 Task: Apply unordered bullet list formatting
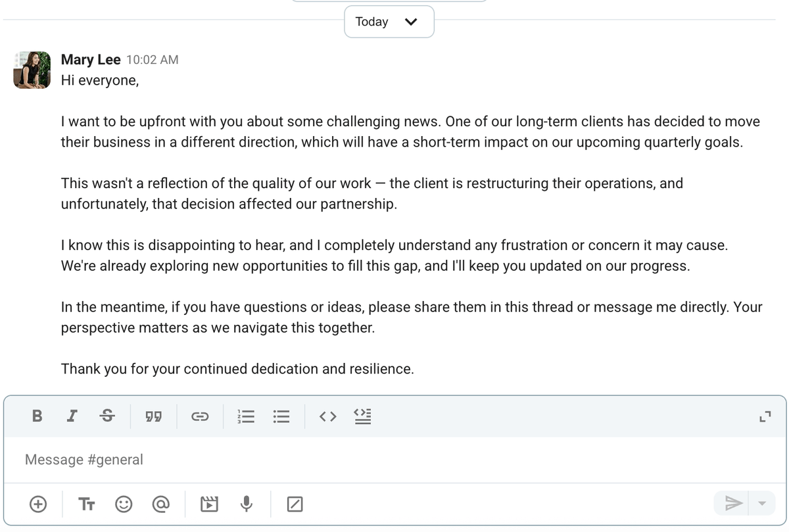click(x=281, y=416)
